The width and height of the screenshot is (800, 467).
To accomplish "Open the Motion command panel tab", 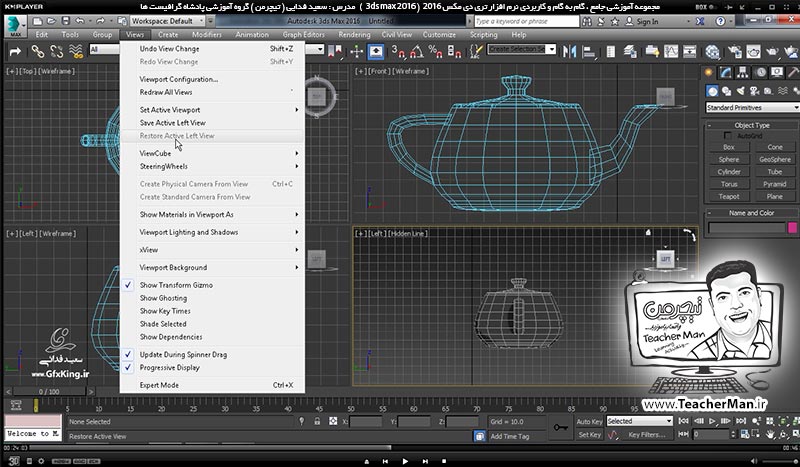I will (x=760, y=72).
